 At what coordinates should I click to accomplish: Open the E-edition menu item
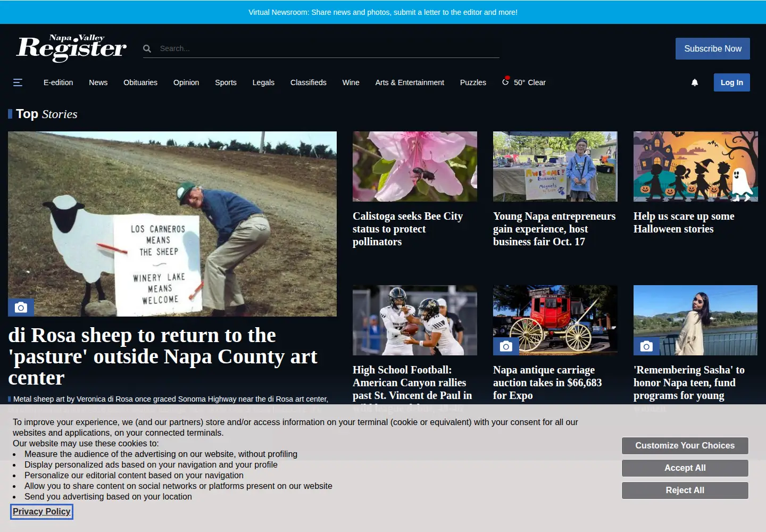[58, 82]
